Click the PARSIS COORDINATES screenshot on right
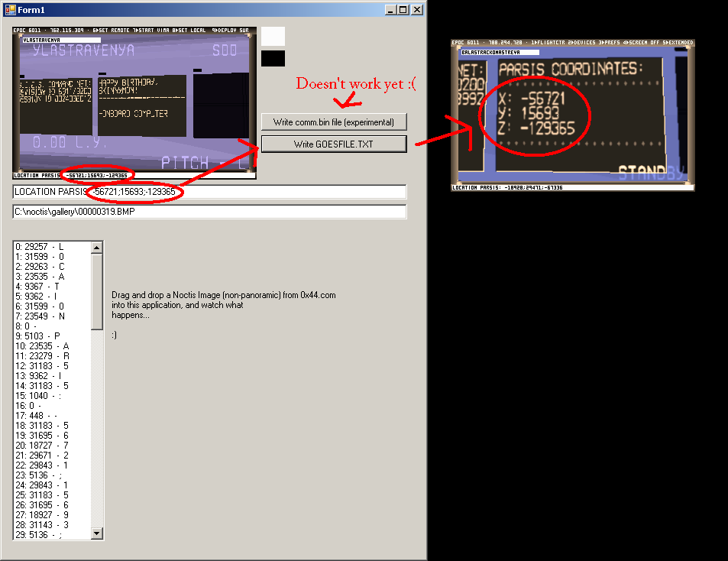Screen dimensions: 728x561 (572, 115)
